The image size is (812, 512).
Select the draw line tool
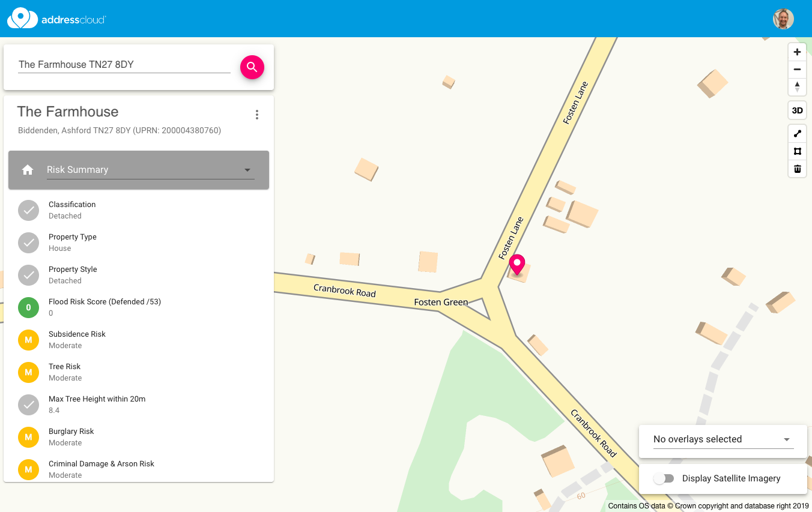pos(797,134)
